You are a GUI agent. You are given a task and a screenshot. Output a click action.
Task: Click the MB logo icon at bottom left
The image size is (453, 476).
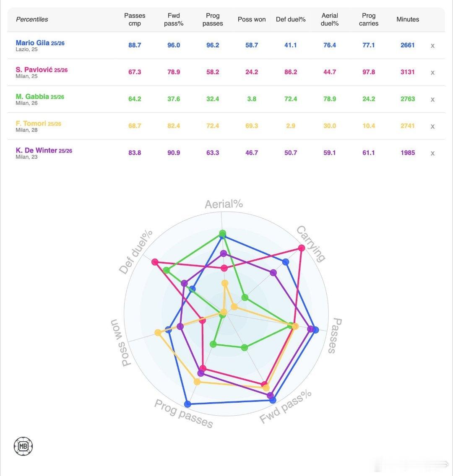(x=23, y=446)
